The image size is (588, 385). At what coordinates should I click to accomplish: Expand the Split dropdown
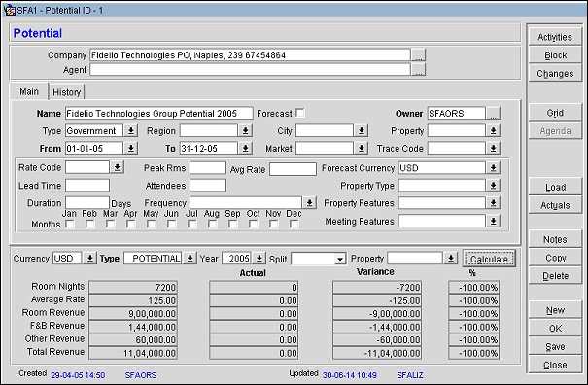pyautogui.click(x=340, y=259)
